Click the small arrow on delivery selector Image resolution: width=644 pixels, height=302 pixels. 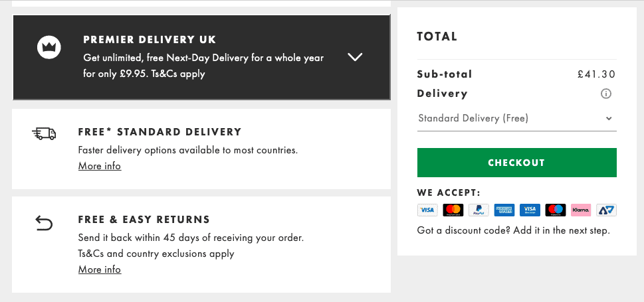coord(609,119)
